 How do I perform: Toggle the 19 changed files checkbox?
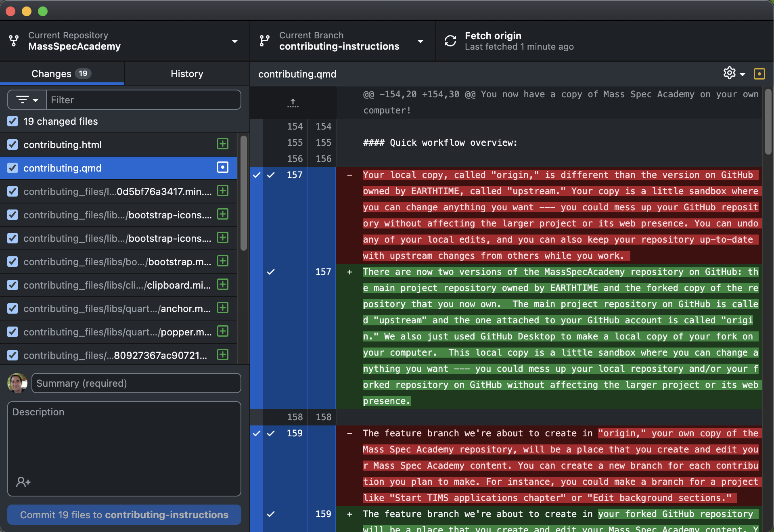tap(13, 121)
